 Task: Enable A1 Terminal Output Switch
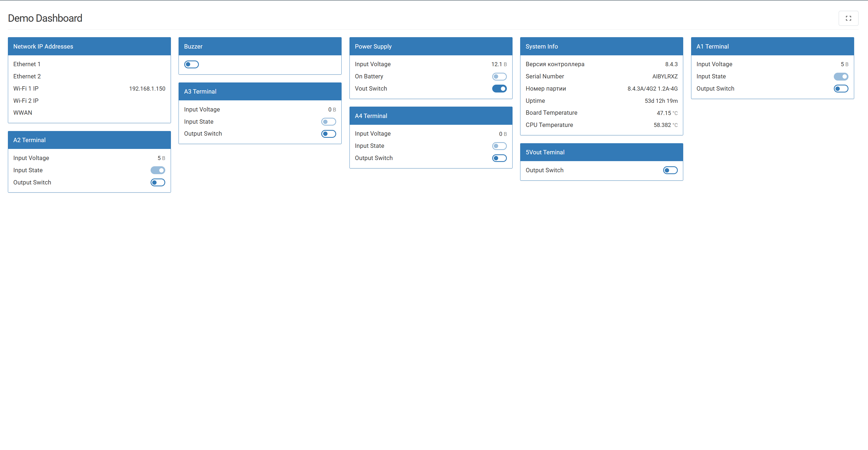pos(841,89)
